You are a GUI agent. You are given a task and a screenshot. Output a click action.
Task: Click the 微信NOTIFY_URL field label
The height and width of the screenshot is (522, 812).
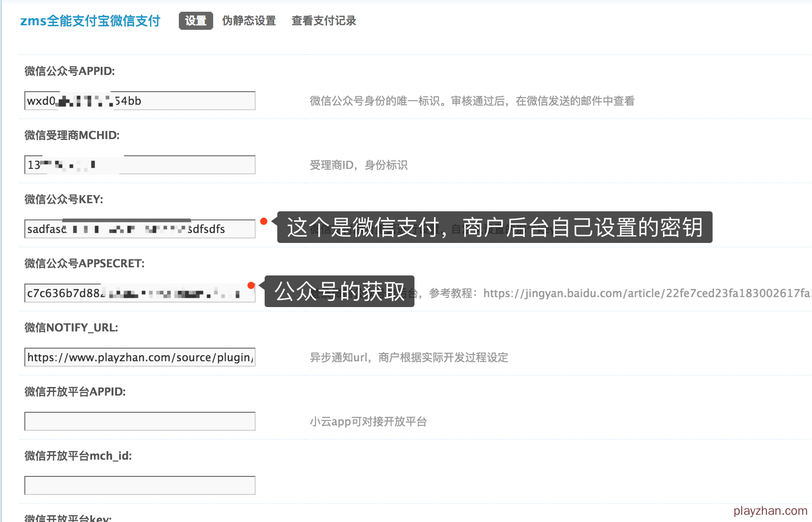71,327
